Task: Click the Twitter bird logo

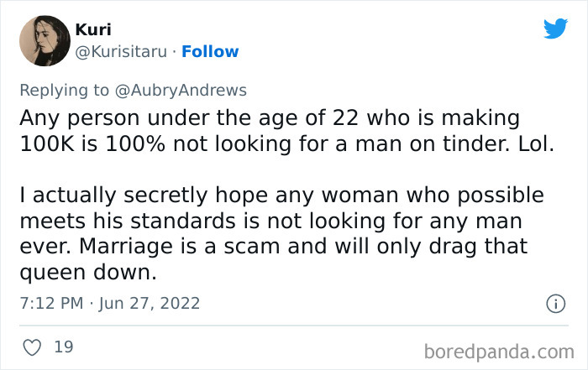Action: tap(555, 29)
